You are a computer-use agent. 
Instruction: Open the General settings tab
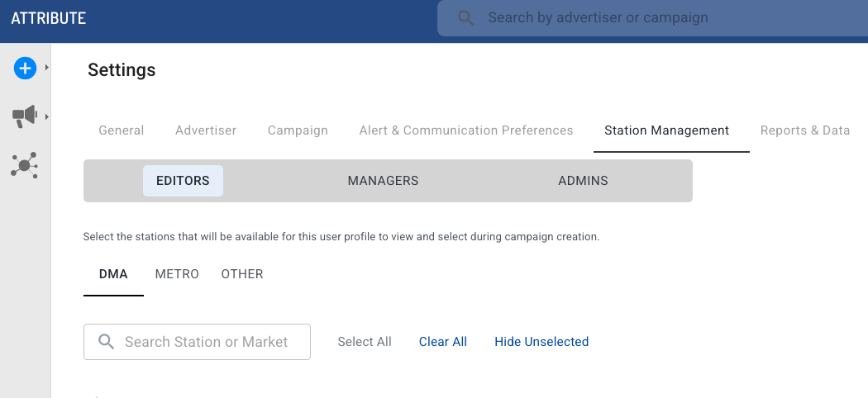(x=122, y=130)
